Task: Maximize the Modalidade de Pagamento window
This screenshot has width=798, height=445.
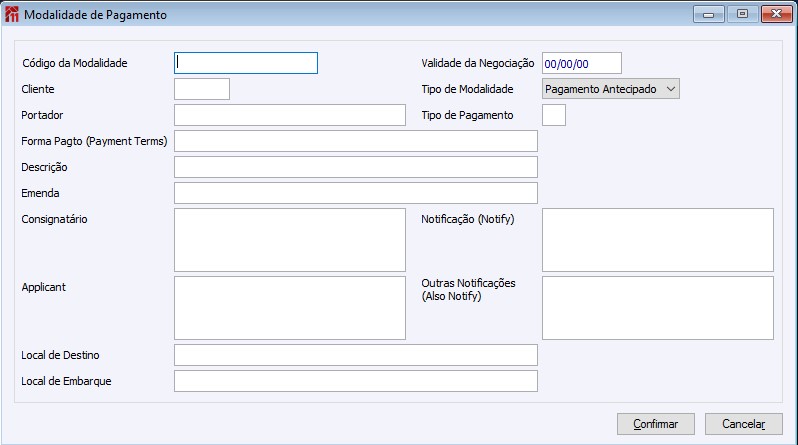Action: (743, 14)
